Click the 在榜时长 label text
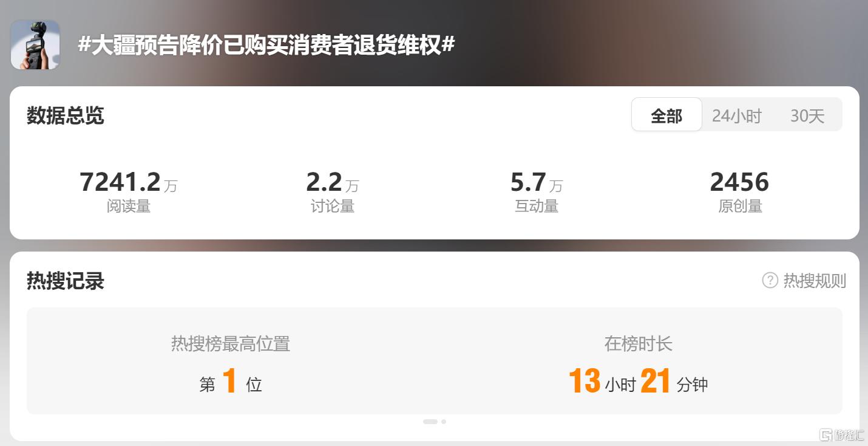Viewport: 868px width, 446px height. tap(639, 344)
